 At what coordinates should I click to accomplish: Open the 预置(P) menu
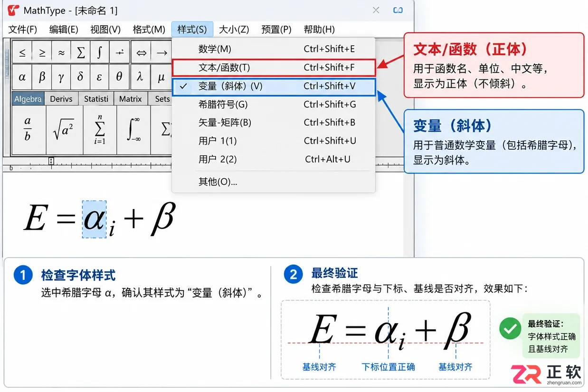coord(276,29)
